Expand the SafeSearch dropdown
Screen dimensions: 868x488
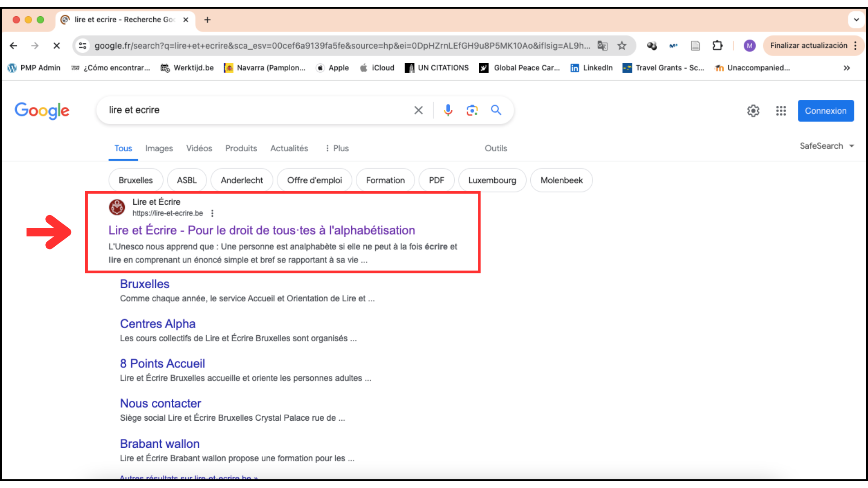tap(826, 146)
